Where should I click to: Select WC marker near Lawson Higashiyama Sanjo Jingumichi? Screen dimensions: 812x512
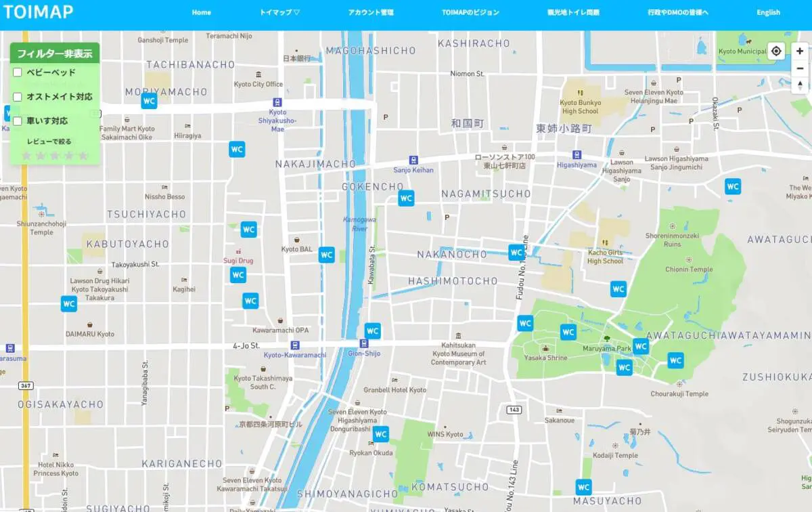[x=732, y=186]
